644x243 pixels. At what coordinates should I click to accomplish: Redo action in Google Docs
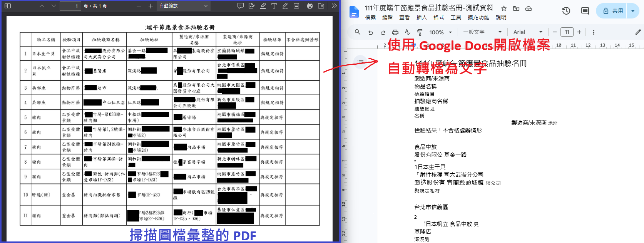click(383, 32)
